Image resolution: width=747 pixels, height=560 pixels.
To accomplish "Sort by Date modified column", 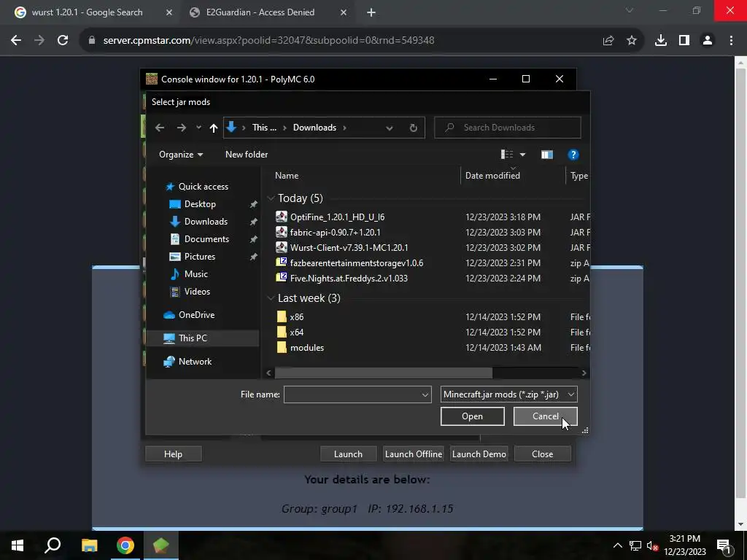I will click(492, 176).
